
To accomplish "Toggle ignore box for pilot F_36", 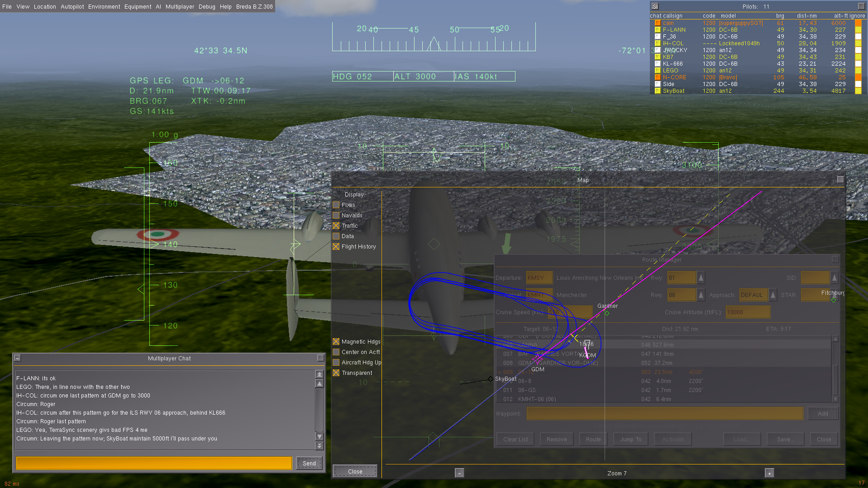I will [x=858, y=37].
